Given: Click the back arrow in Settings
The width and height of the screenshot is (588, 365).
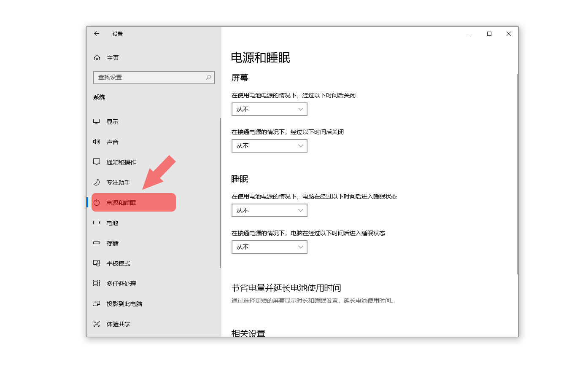Looking at the screenshot, I should pos(97,34).
